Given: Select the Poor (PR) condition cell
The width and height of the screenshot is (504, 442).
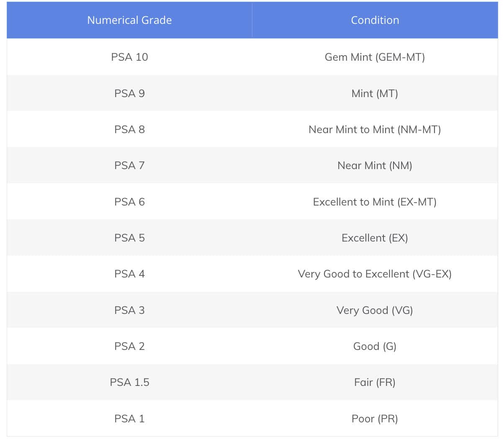Looking at the screenshot, I should 375,419.
